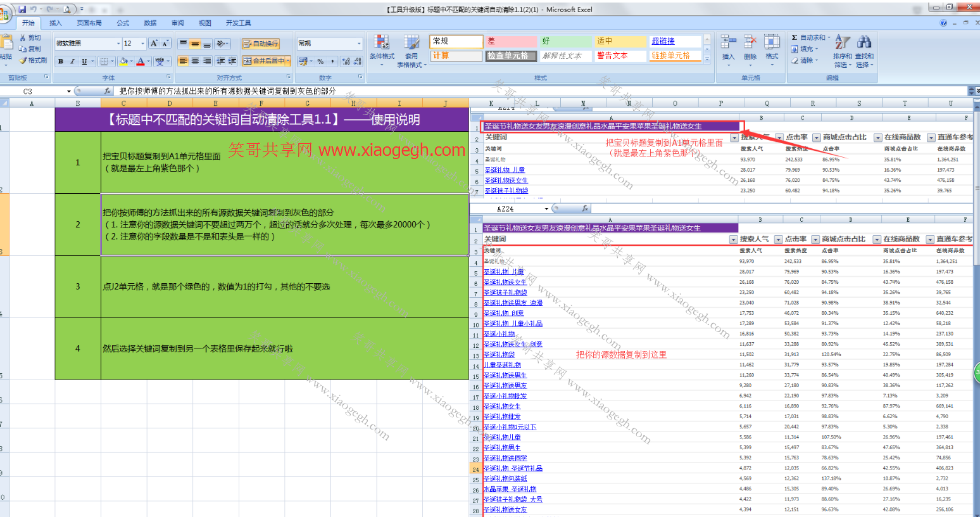Viewport: 980px width, 517px height.
Task: Click the fx insert function button
Action: (x=108, y=91)
